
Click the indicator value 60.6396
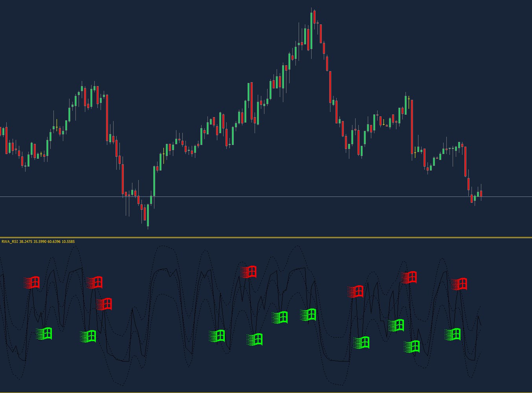[x=54, y=242]
